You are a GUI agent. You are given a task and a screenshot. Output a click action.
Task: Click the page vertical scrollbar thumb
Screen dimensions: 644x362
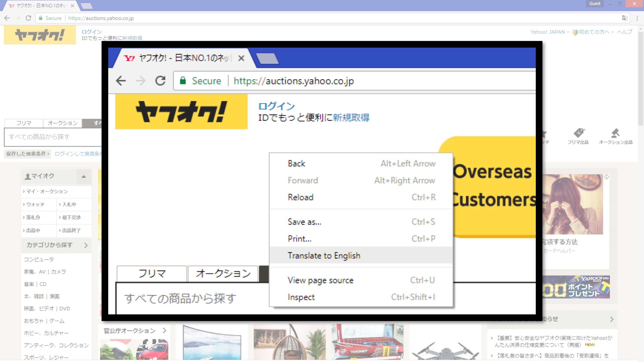641,79
